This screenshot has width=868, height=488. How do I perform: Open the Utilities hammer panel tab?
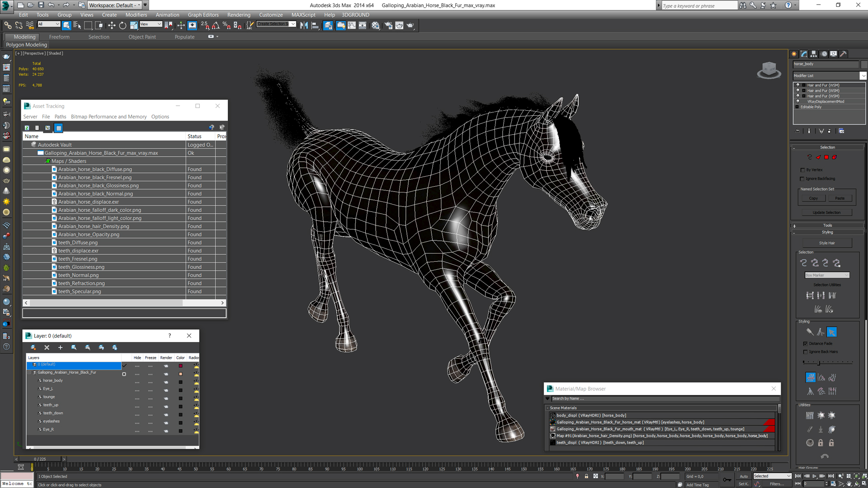(844, 54)
